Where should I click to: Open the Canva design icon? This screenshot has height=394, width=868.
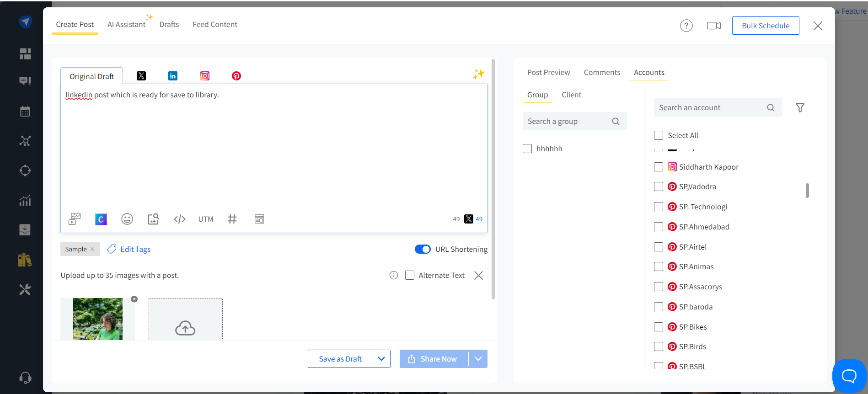tap(101, 219)
